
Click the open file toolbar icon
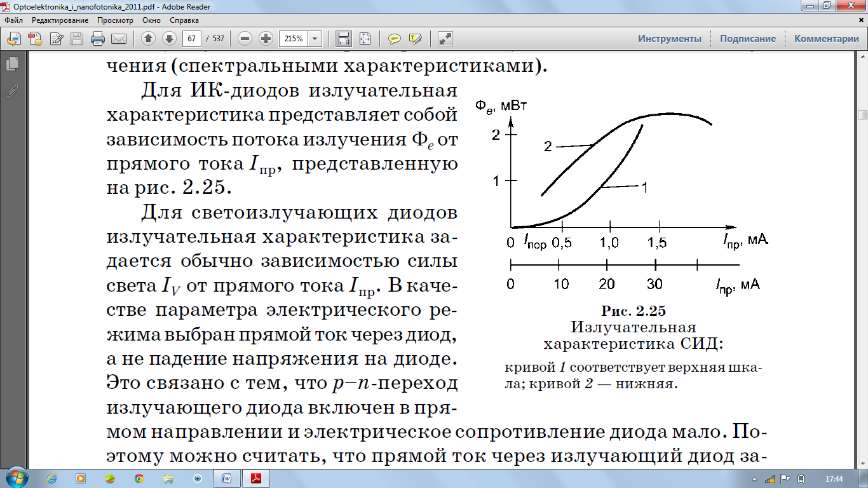click(x=13, y=39)
